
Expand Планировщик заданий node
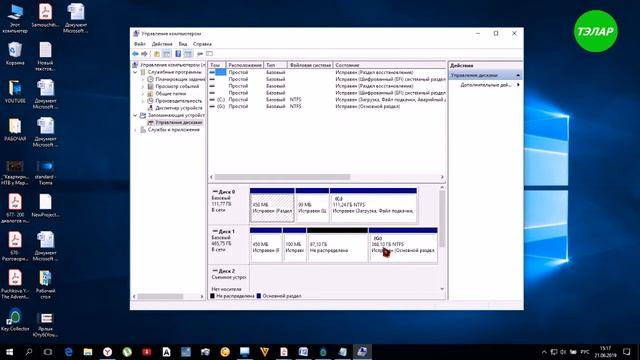click(x=143, y=79)
